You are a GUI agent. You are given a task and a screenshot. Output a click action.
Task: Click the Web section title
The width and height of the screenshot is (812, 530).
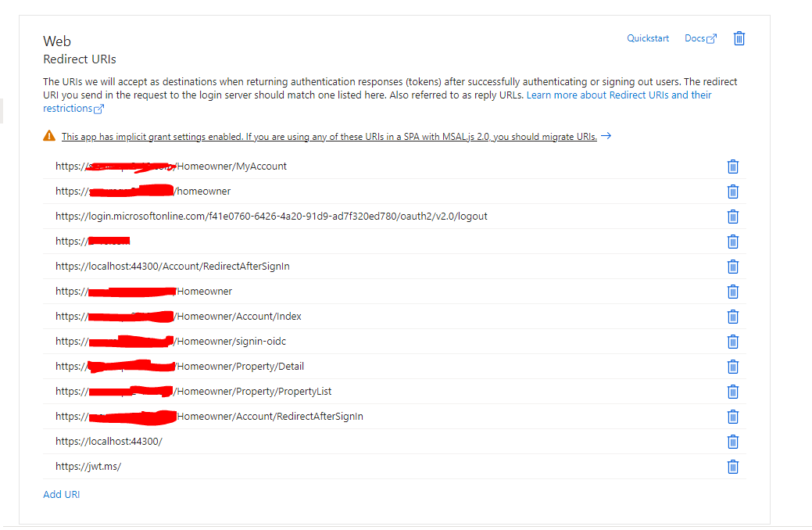click(57, 41)
